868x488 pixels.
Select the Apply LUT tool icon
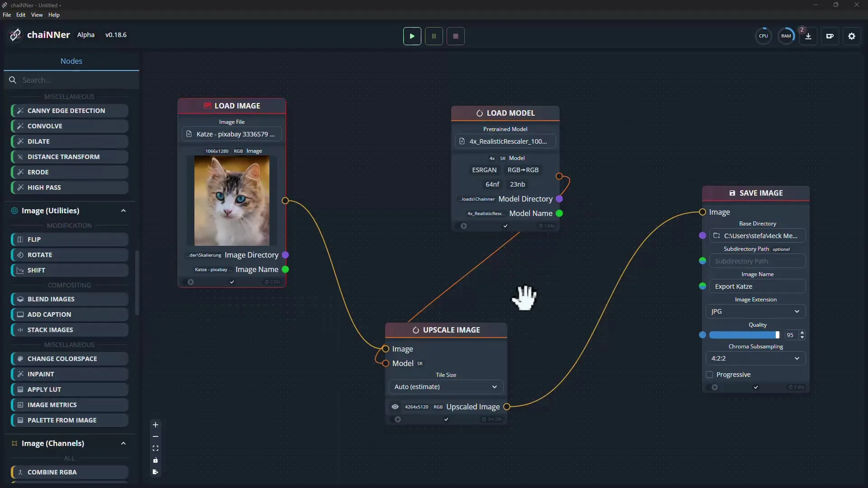click(x=20, y=389)
